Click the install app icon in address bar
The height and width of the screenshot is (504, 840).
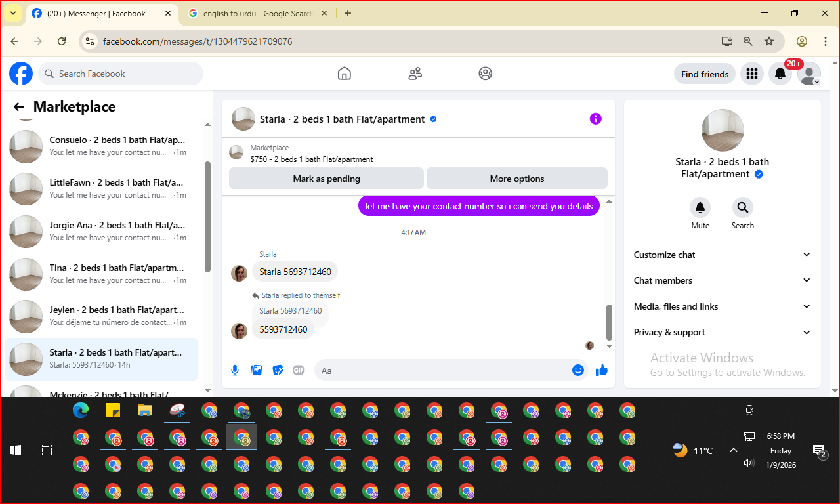coord(726,41)
